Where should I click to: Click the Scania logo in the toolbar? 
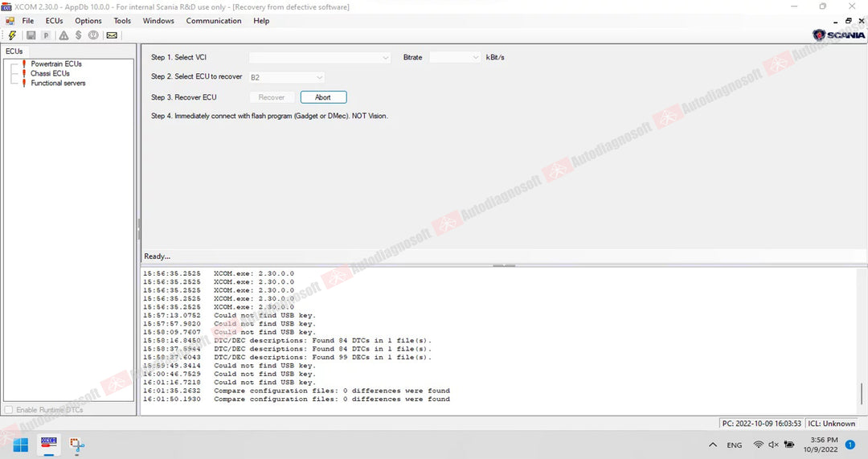838,35
